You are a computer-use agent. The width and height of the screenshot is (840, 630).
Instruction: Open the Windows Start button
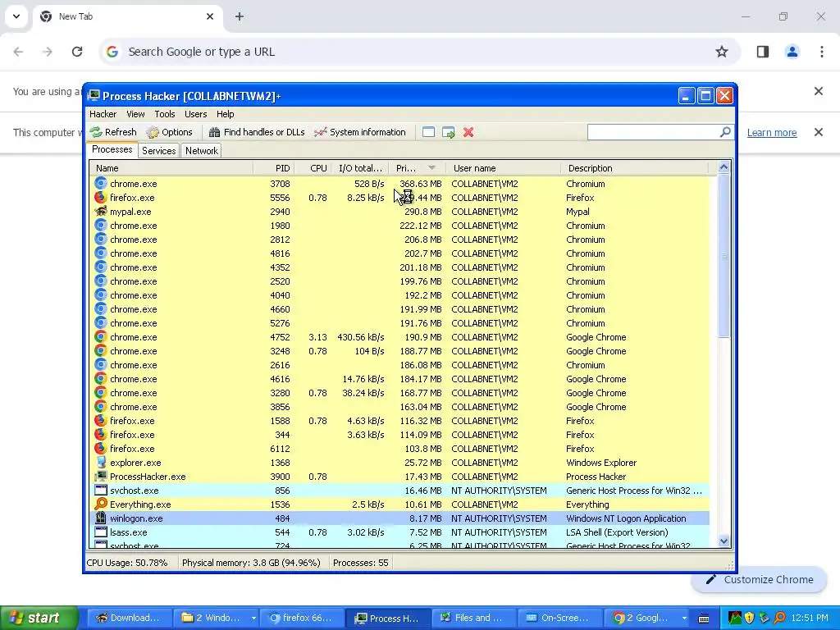39,618
